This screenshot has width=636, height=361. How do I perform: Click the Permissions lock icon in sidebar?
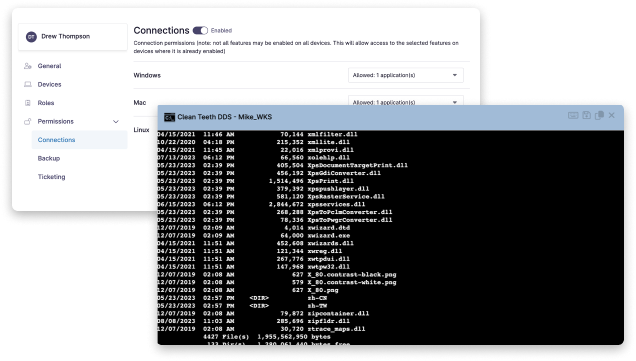[x=28, y=121]
